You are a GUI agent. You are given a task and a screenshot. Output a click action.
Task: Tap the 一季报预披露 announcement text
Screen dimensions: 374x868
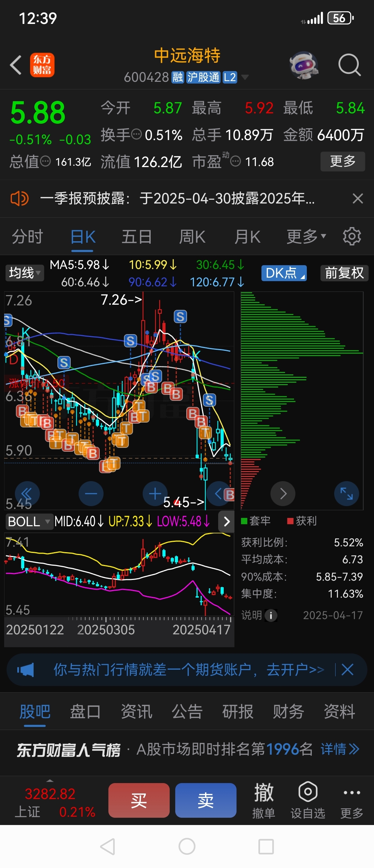coord(177,199)
